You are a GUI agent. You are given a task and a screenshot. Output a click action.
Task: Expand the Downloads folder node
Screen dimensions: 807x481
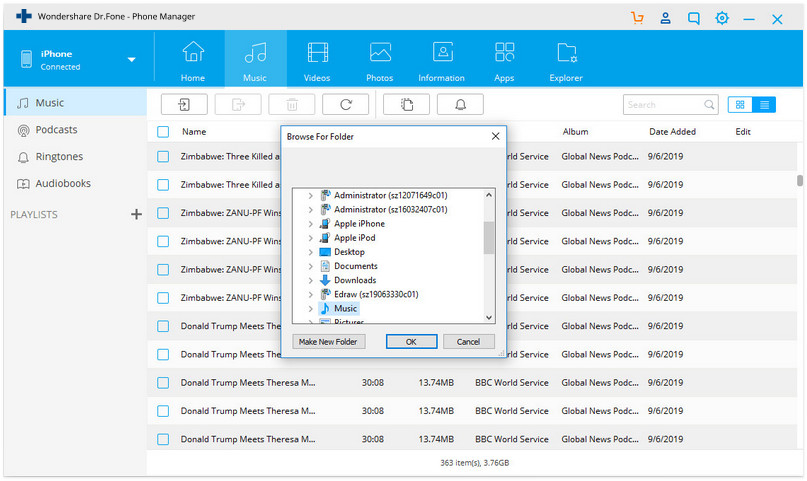click(x=310, y=280)
